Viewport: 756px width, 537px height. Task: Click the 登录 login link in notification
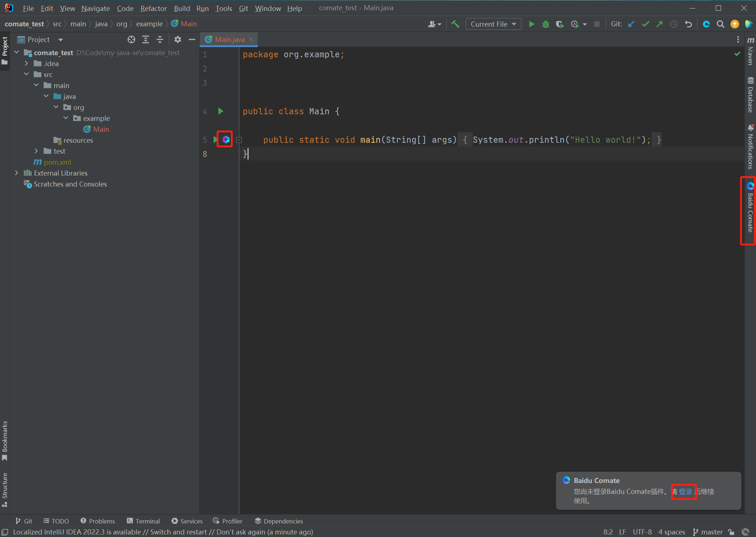[685, 491]
